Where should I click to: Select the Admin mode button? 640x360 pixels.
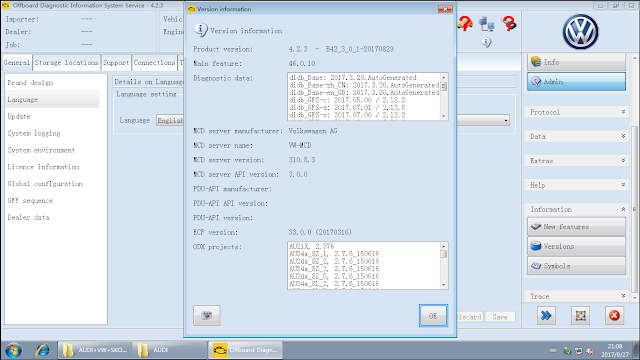pyautogui.click(x=576, y=82)
